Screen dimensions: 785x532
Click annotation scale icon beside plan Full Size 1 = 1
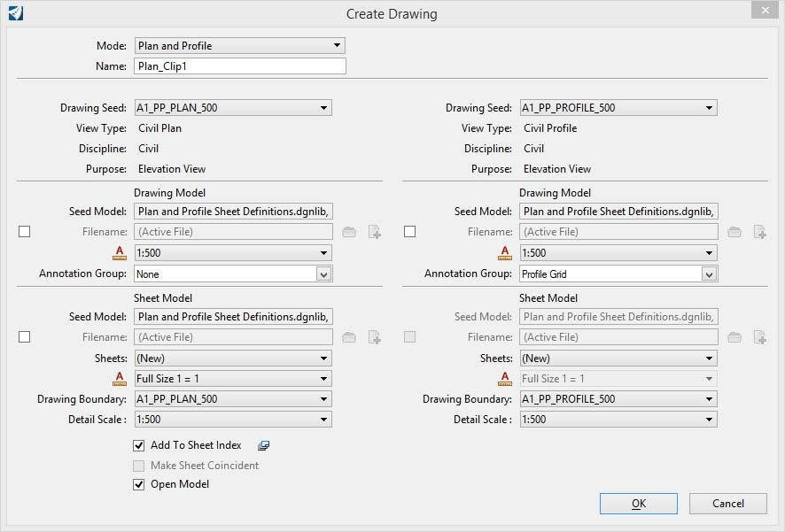pos(120,379)
